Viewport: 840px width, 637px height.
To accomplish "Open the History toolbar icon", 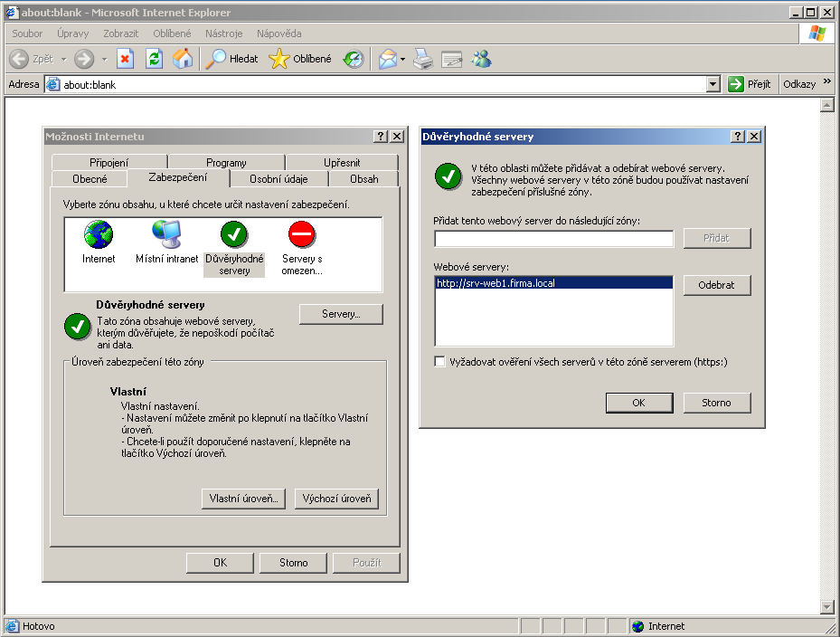I will pyautogui.click(x=354, y=59).
